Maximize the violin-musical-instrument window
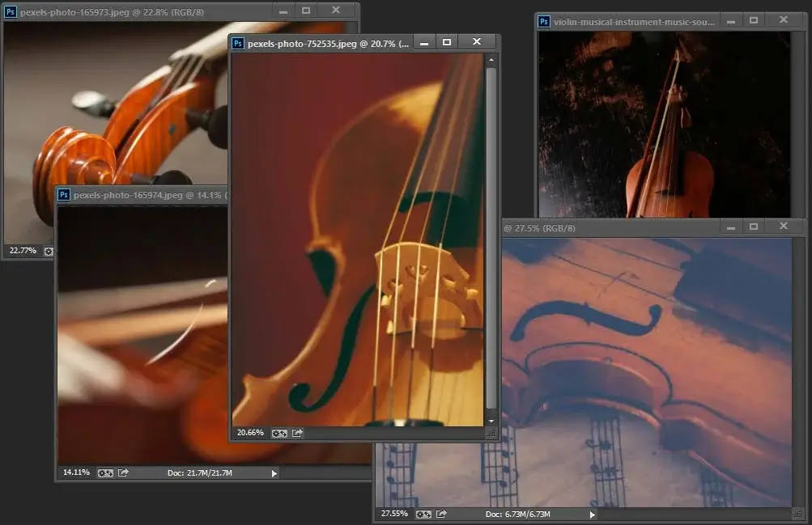812x525 pixels. [754, 20]
